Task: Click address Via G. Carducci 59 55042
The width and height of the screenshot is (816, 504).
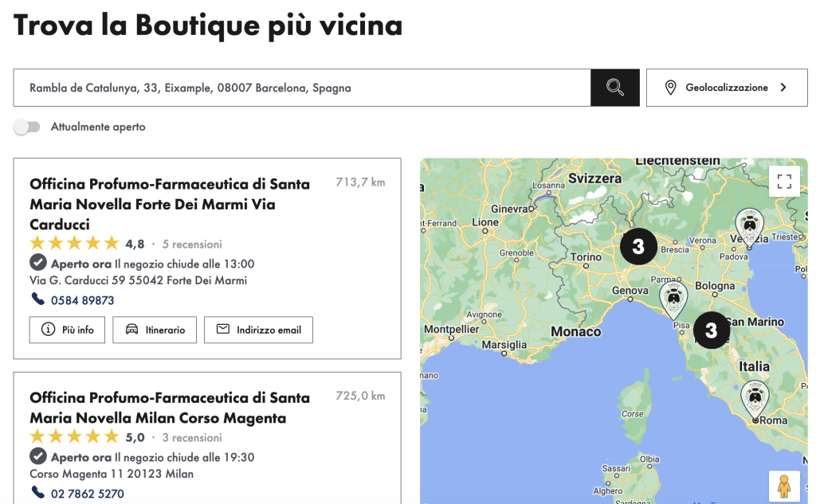Action: [139, 280]
